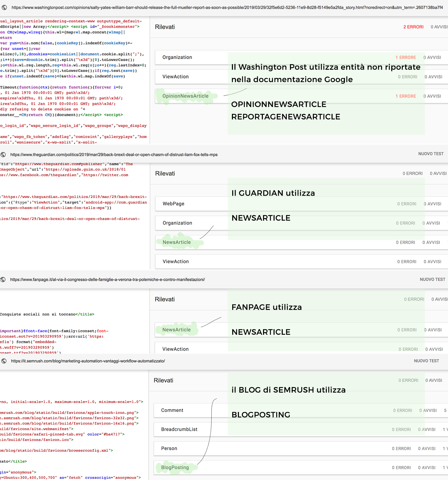
Task: Expand ViewAction row in Fanpage results
Action: [x=301, y=348]
